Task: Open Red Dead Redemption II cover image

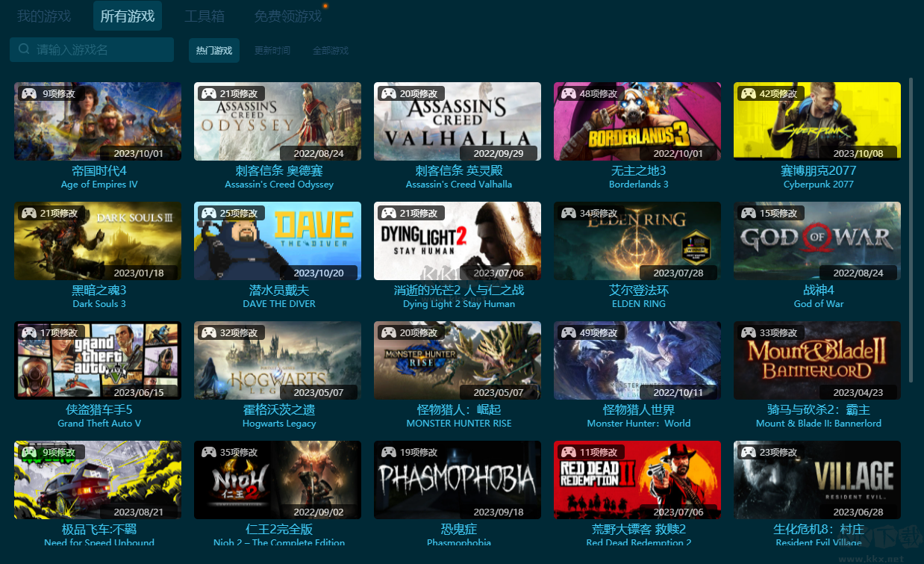Action: tap(637, 480)
